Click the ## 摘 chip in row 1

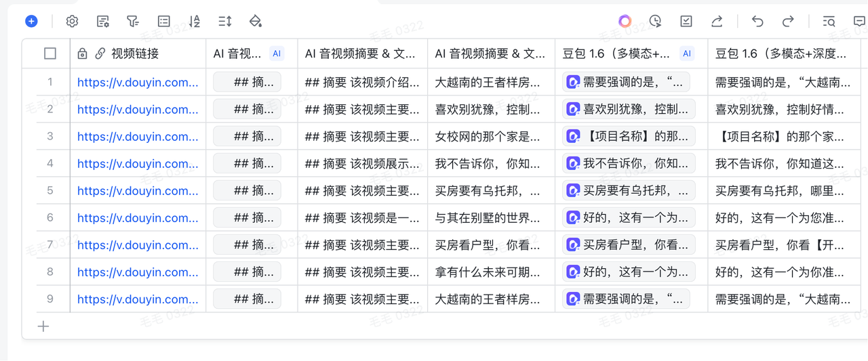click(247, 82)
